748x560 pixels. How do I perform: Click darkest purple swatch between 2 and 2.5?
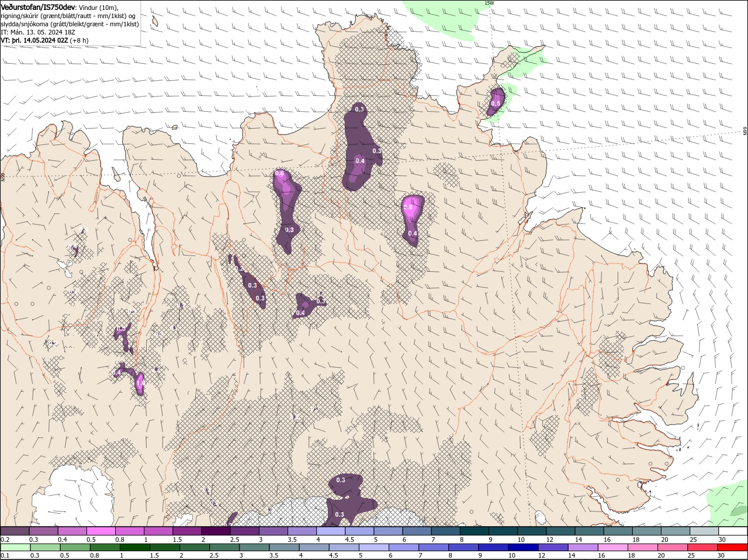tap(216, 531)
